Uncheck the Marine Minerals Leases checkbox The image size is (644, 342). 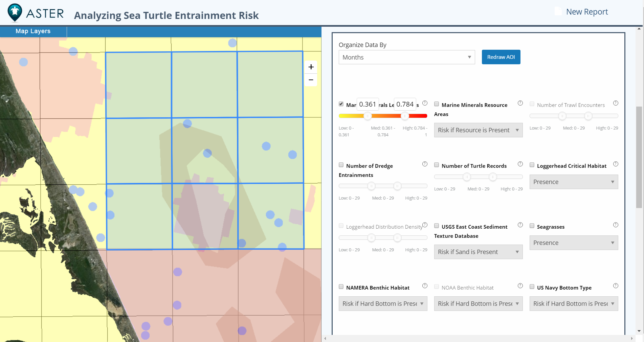341,104
